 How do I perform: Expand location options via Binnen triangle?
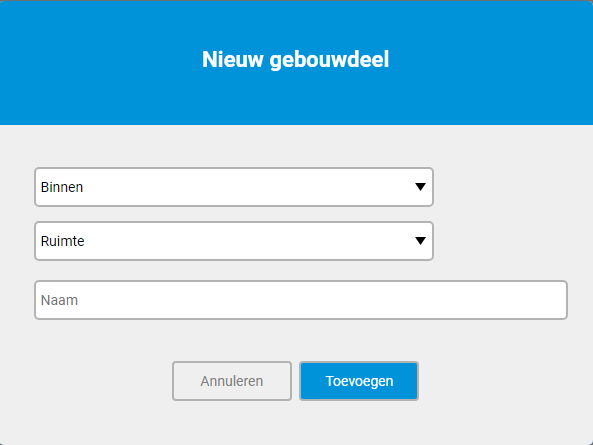click(420, 187)
